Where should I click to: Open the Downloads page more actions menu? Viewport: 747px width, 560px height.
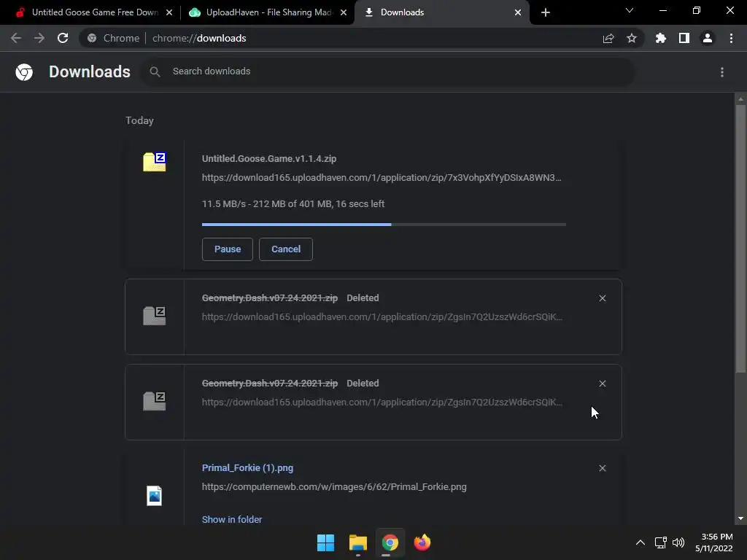pyautogui.click(x=722, y=72)
